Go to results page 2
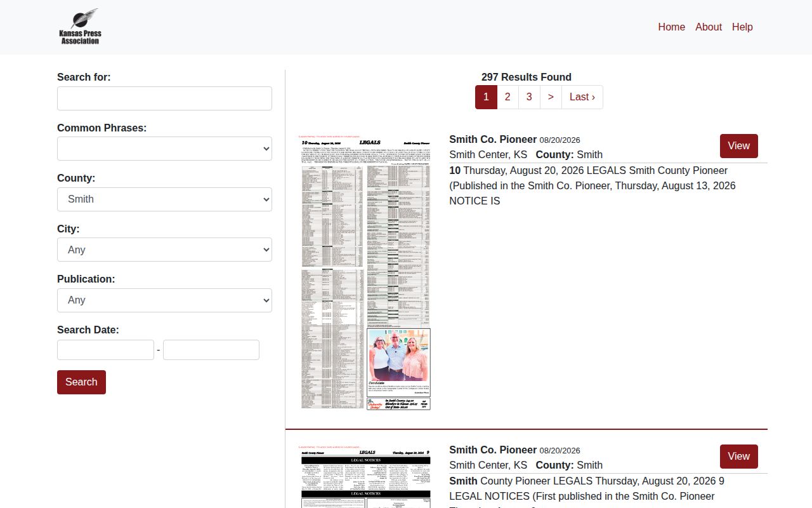This screenshot has width=812, height=508. click(x=507, y=97)
